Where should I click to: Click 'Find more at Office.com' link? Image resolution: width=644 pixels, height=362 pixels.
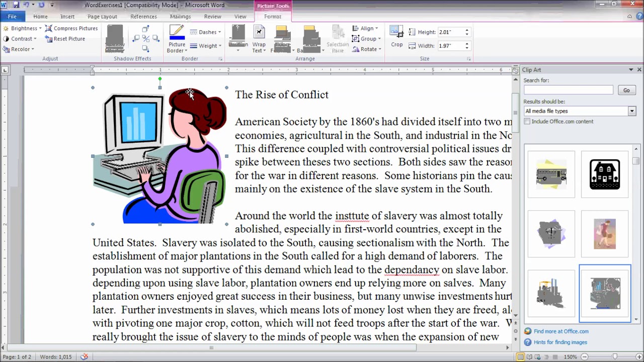point(561,332)
